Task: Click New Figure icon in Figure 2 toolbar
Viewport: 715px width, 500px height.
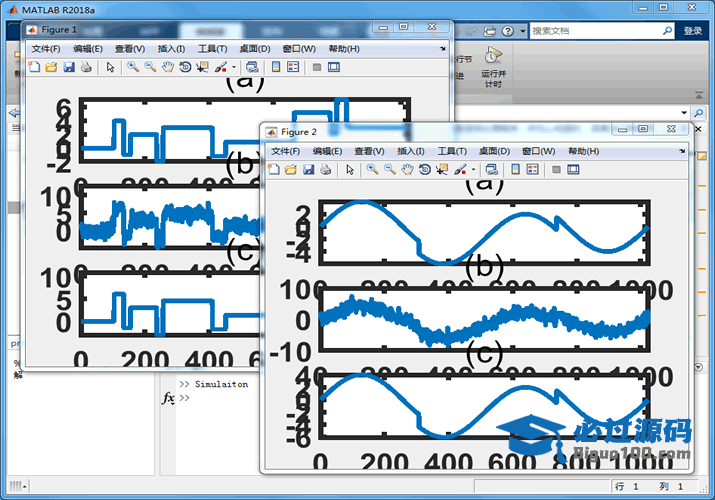Action: 274,170
